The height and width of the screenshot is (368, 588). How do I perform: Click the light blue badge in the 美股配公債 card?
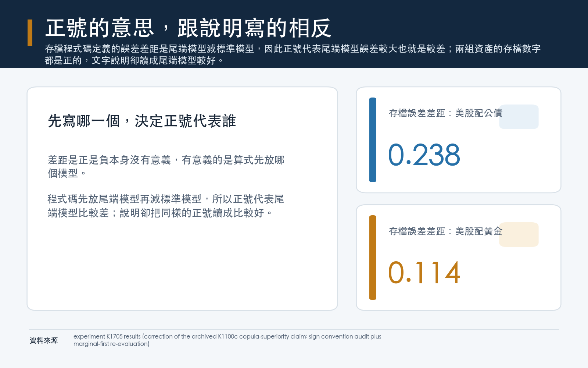point(519,117)
